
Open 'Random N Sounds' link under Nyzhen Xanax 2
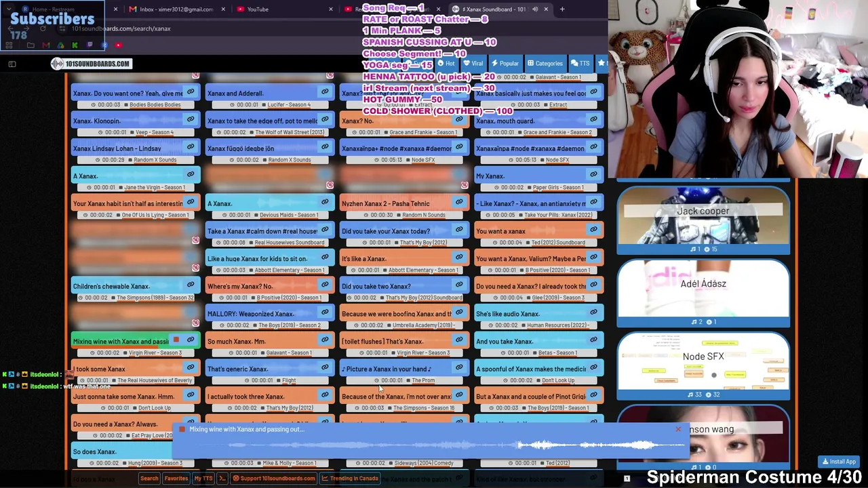[424, 215]
